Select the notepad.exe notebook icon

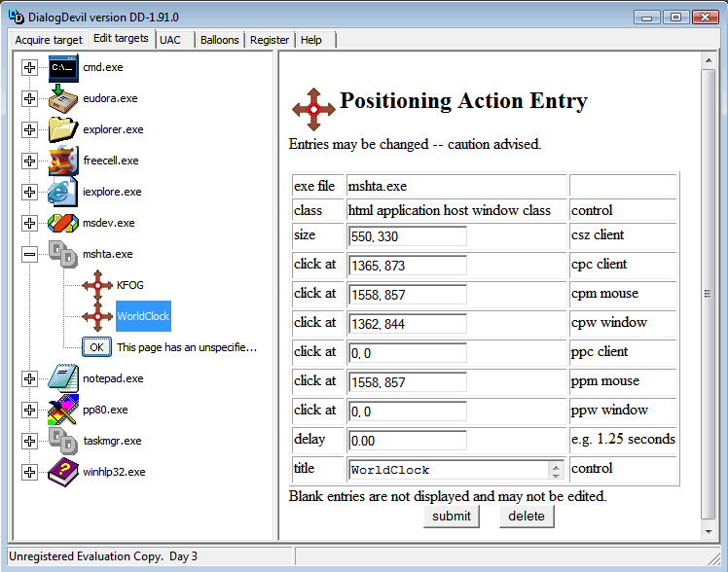[x=62, y=378]
